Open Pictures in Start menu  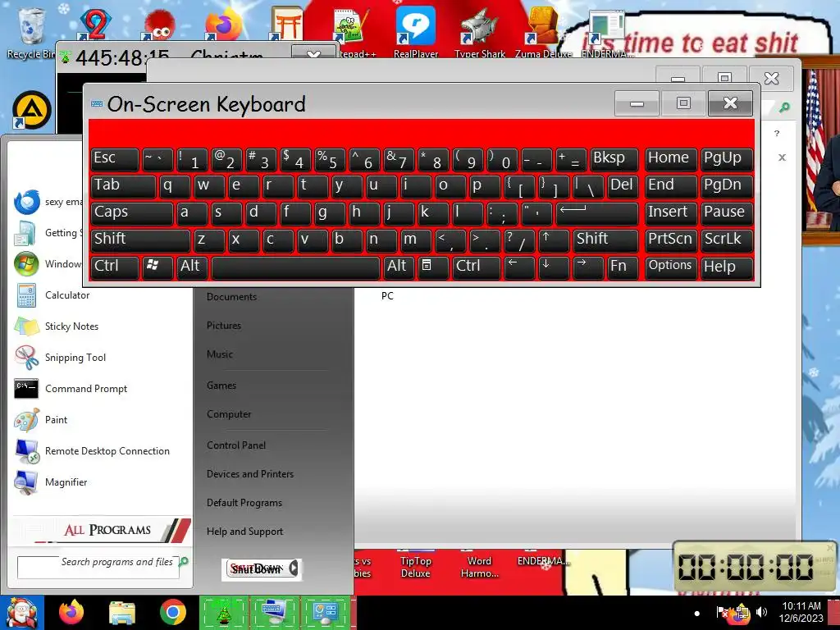pyautogui.click(x=224, y=325)
